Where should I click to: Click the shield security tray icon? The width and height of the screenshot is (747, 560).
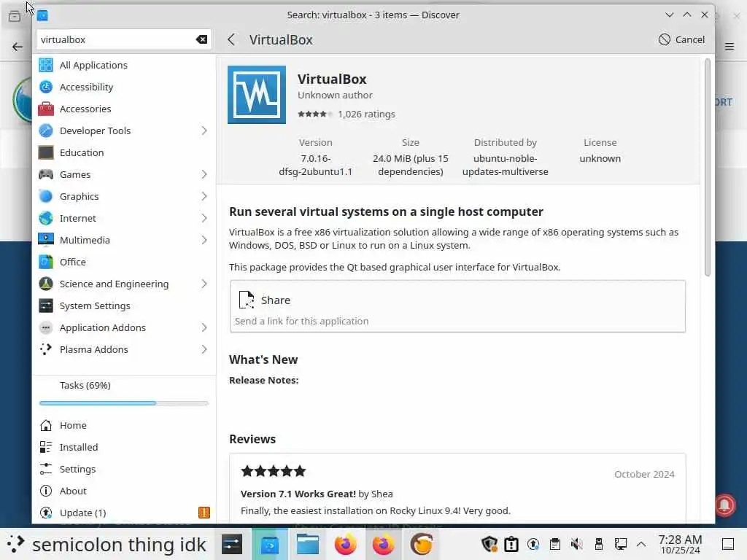489,544
